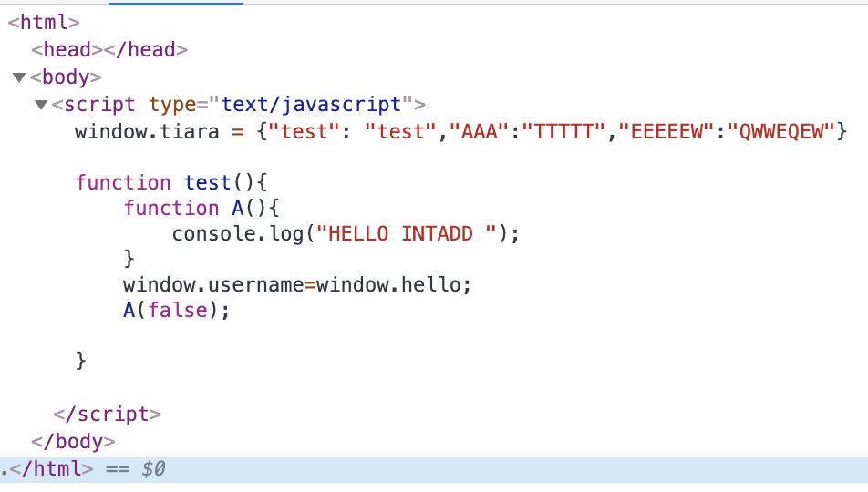868x492 pixels.
Task: Collapse the body element triangle
Action: [x=19, y=77]
